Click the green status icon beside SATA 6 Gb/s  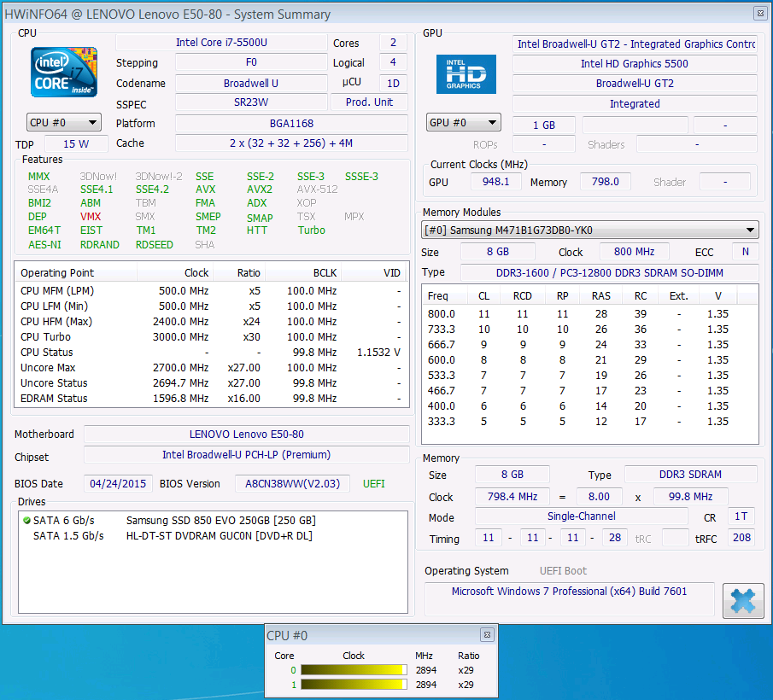[x=26, y=520]
